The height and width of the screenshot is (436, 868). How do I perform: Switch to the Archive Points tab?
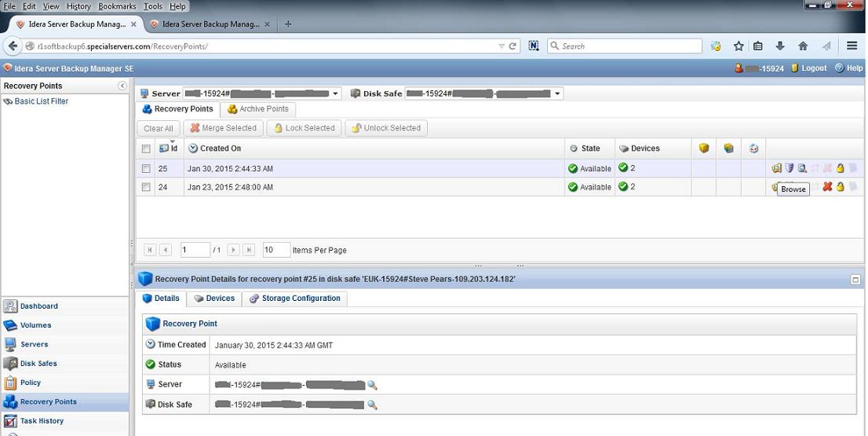click(x=257, y=109)
